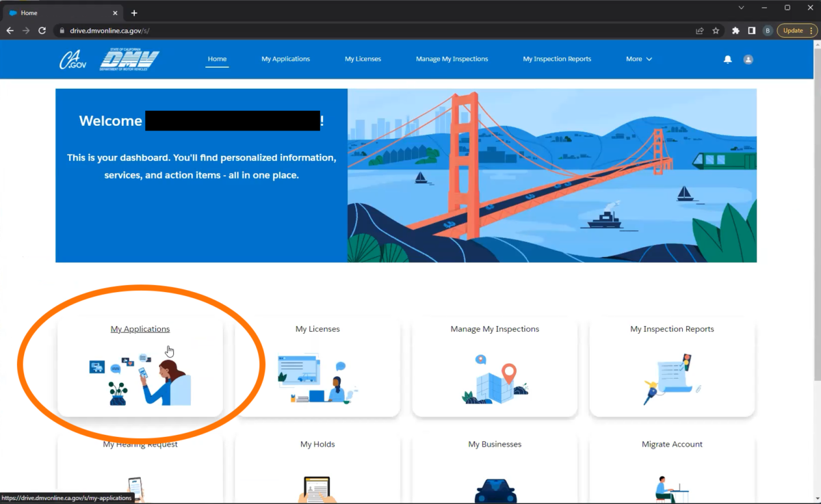Open the browser extensions puzzle icon

[735, 30]
